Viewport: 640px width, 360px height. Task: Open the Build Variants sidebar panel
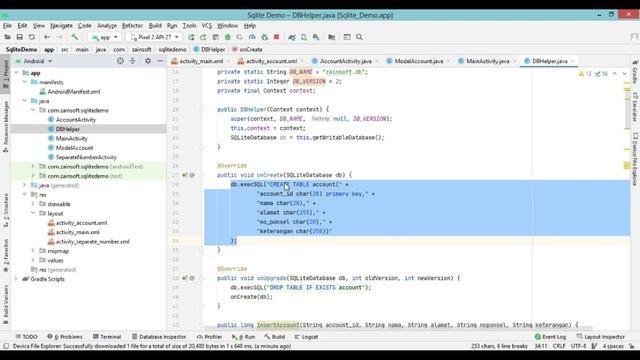click(x=6, y=304)
